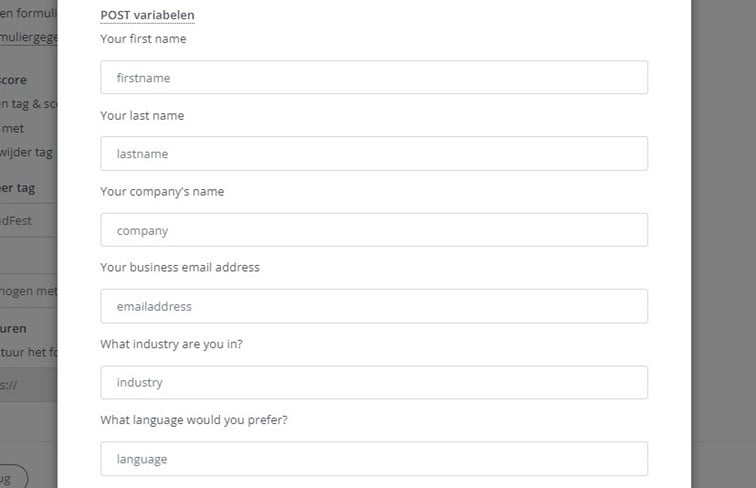This screenshot has height=488, width=756.
Task: Click the POST variabelen heading
Action: (148, 16)
